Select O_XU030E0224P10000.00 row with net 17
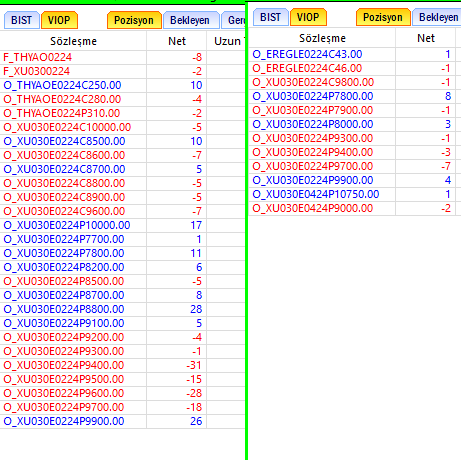This screenshot has width=461, height=460. 123,225
